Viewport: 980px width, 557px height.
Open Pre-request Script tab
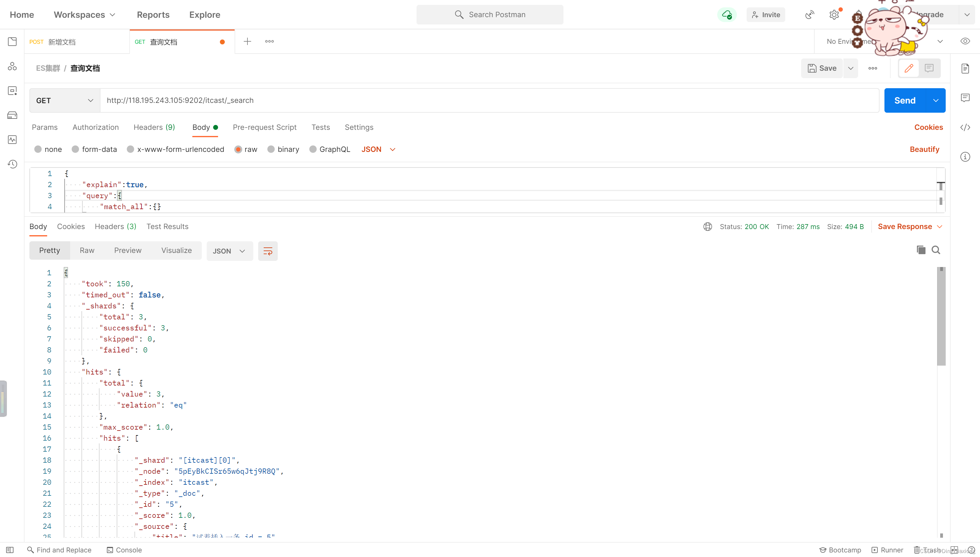265,127
